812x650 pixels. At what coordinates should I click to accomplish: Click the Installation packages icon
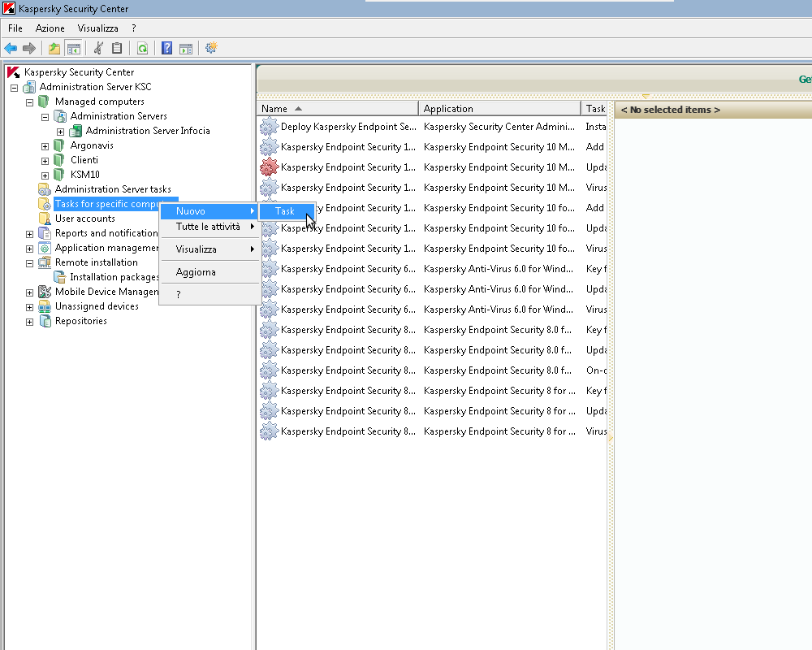[60, 277]
